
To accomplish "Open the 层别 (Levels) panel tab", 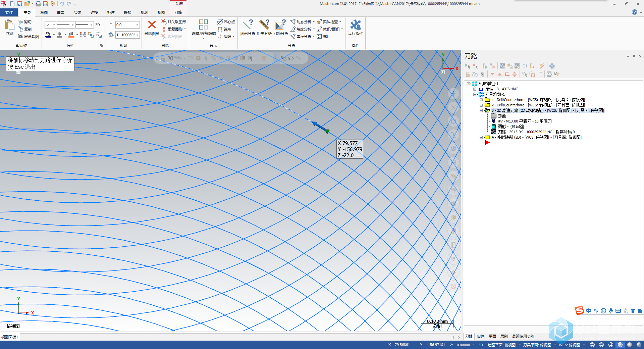I will 504,336.
